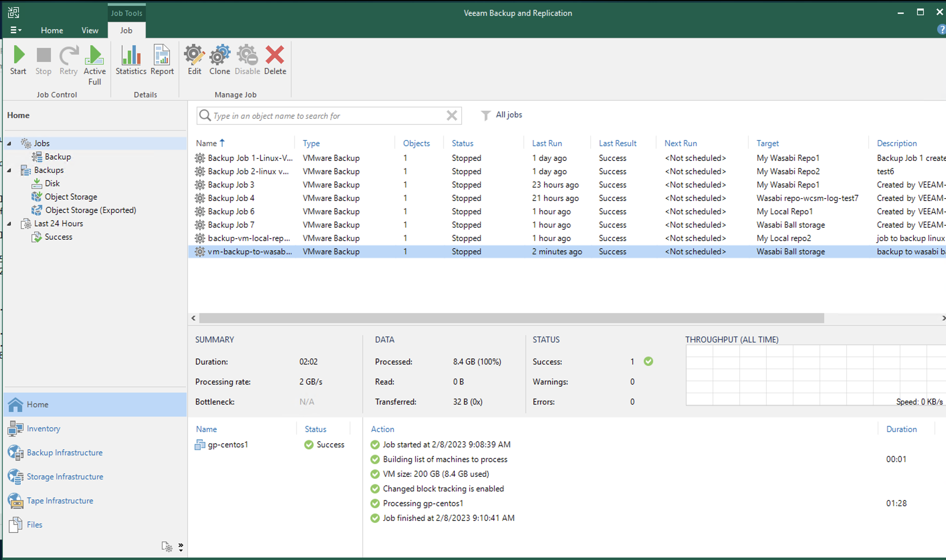The image size is (946, 560).
Task: Switch to the View ribbon tab
Action: pos(90,30)
